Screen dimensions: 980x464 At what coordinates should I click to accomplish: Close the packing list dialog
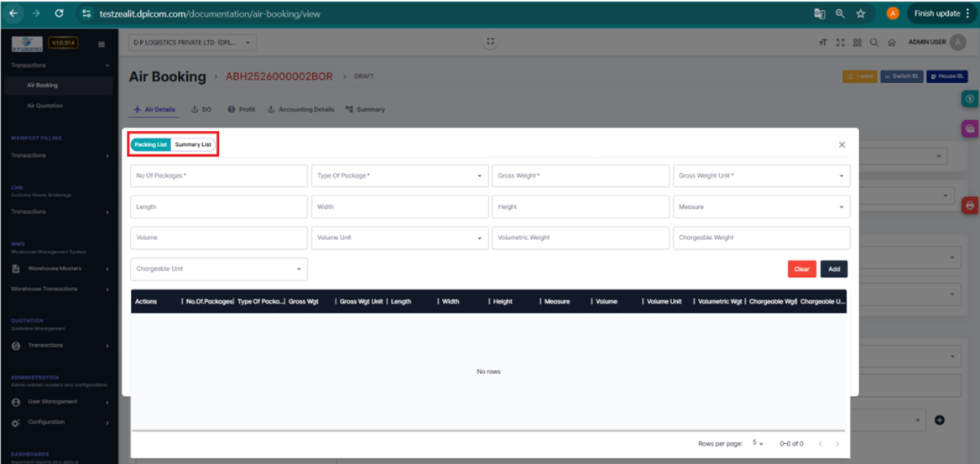(842, 145)
